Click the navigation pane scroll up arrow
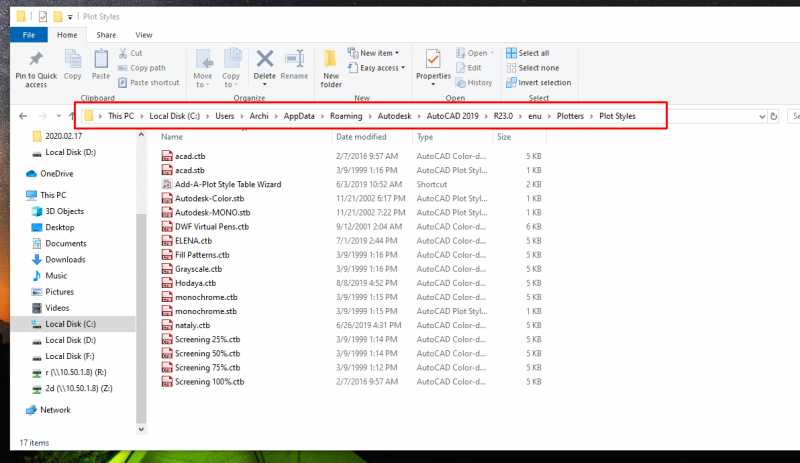Screen dimensions: 800x463 pos(141,135)
